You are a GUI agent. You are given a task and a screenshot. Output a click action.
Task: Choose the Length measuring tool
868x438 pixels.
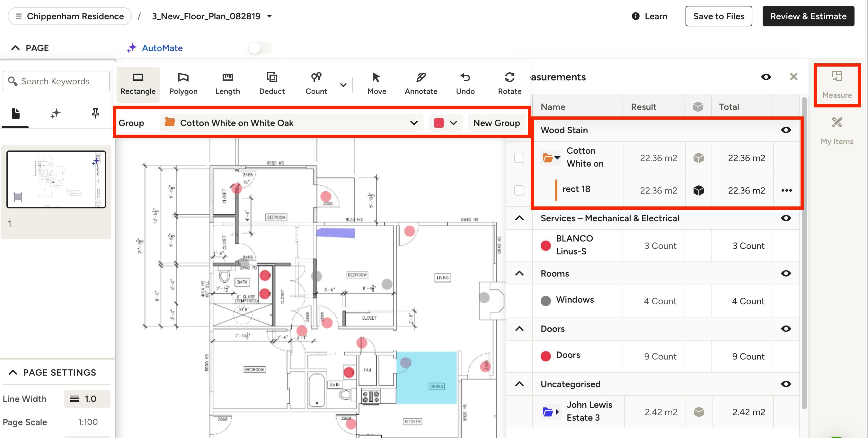tap(227, 84)
